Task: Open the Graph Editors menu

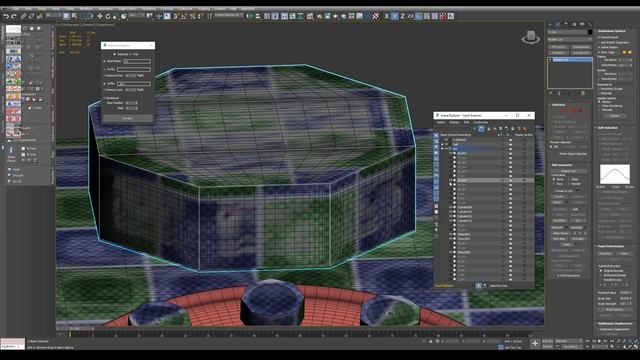Action: pos(127,9)
